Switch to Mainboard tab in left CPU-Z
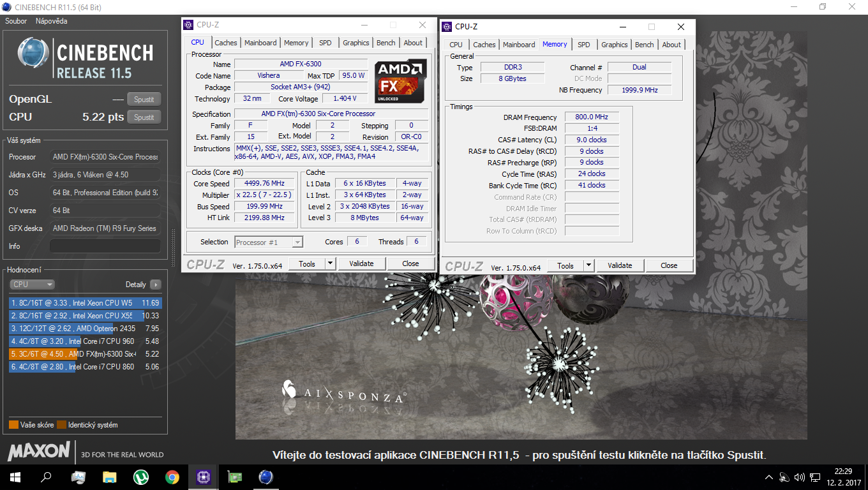 260,43
